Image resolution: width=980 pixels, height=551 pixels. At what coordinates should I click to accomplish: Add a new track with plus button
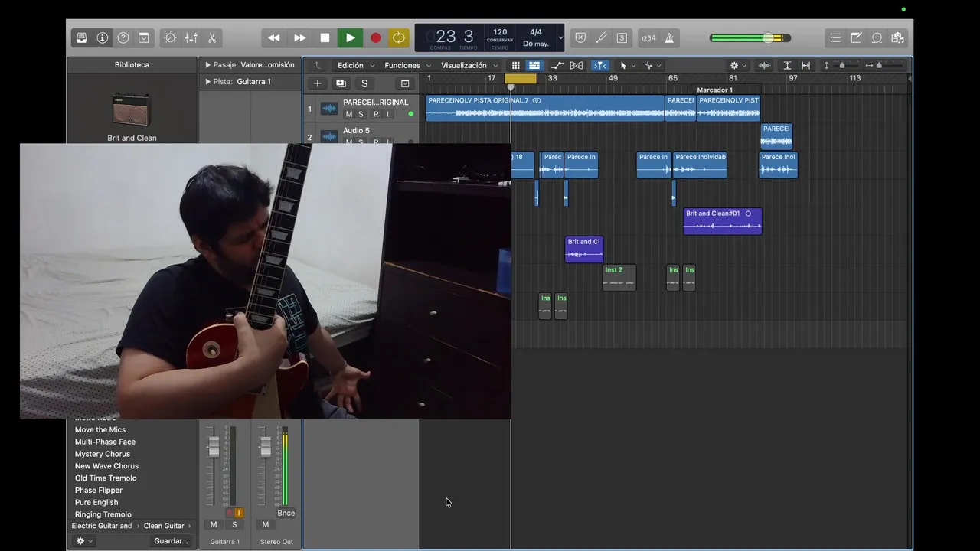(x=318, y=83)
